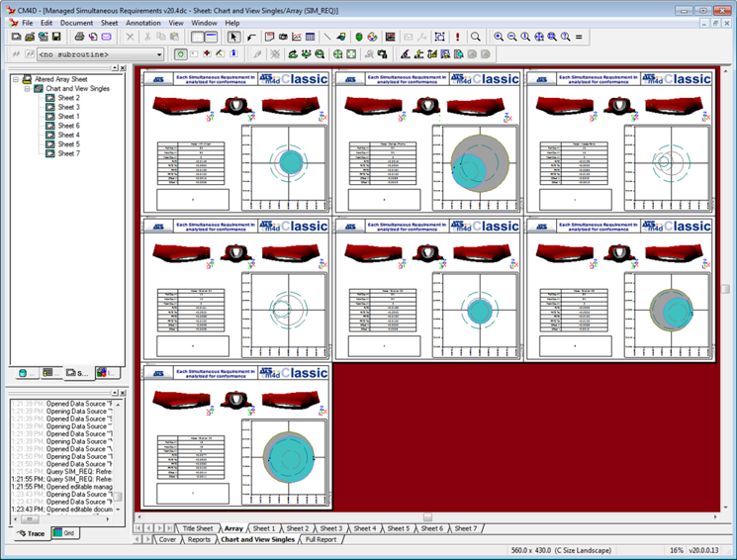Click the red plus marker icon
737x560 pixels.
pyautogui.click(x=207, y=54)
